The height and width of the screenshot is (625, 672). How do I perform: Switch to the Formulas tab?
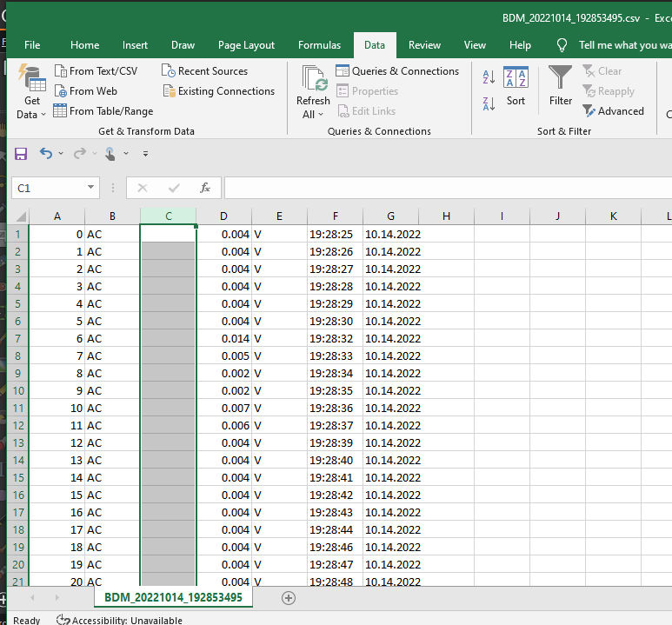[319, 45]
